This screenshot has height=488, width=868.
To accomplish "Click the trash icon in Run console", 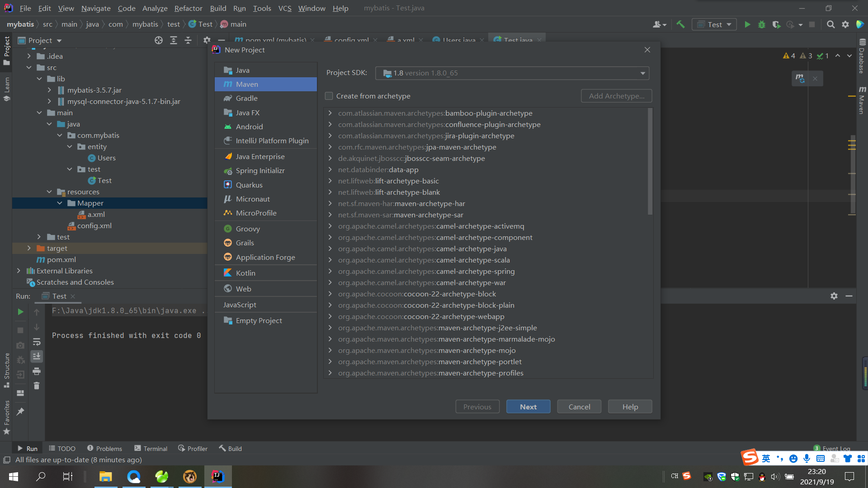I will (x=37, y=386).
